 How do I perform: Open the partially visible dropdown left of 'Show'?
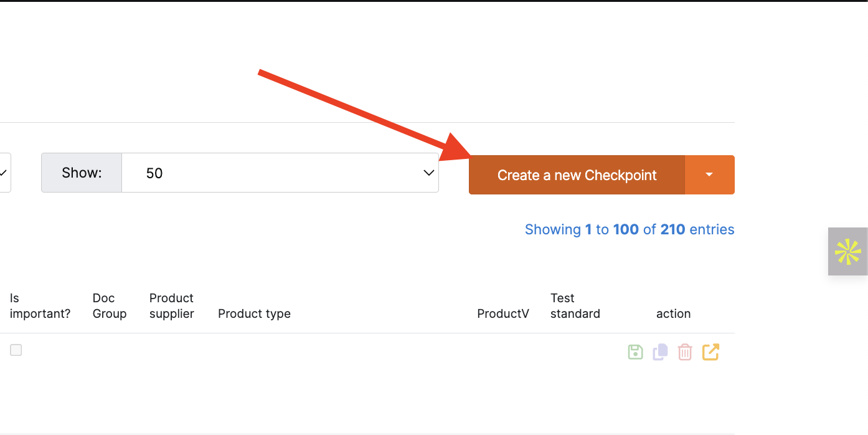click(x=5, y=173)
